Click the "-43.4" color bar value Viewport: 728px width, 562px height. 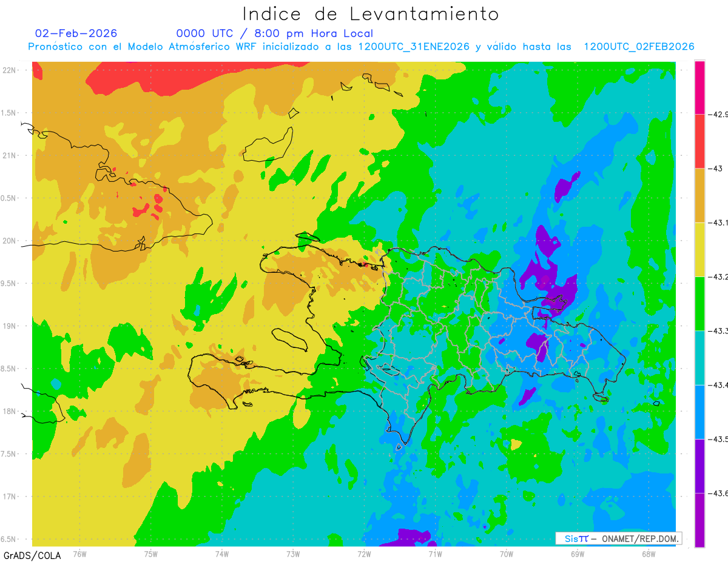(718, 385)
